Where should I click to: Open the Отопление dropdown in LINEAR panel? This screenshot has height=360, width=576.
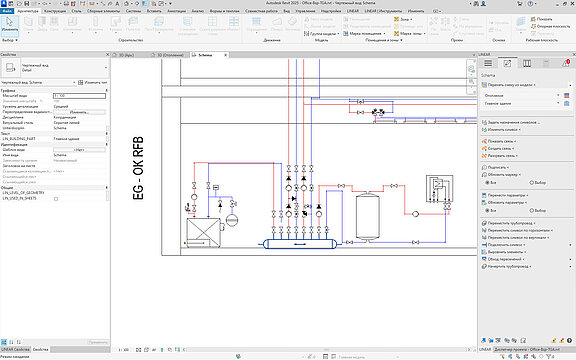click(x=522, y=96)
